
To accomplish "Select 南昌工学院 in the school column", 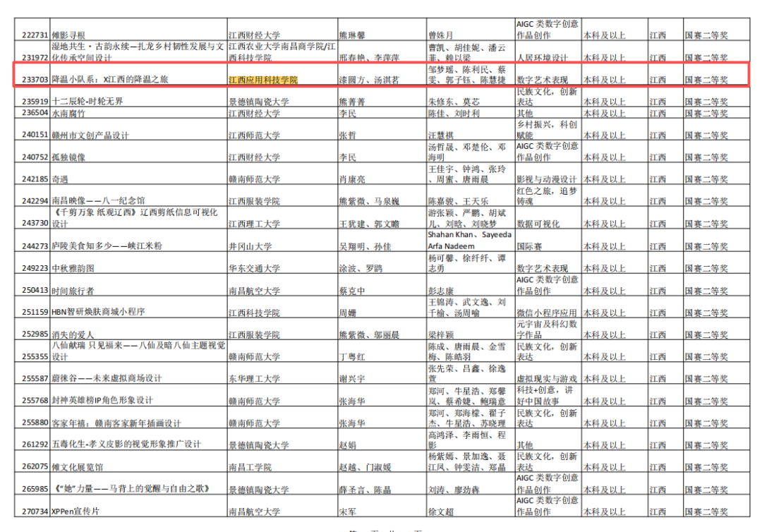I will point(250,466).
